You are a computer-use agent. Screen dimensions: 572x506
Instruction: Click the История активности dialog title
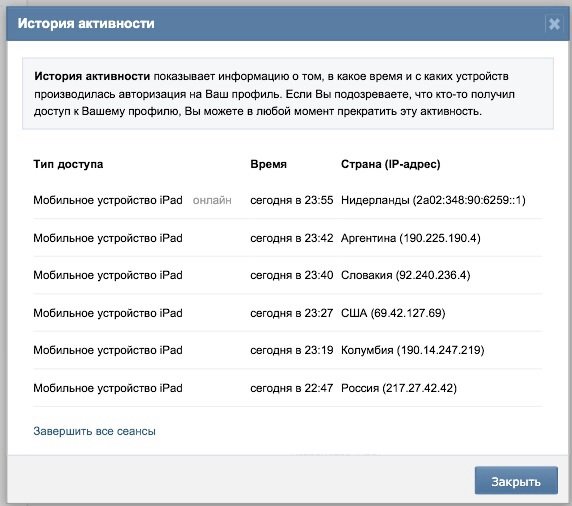pos(86,24)
